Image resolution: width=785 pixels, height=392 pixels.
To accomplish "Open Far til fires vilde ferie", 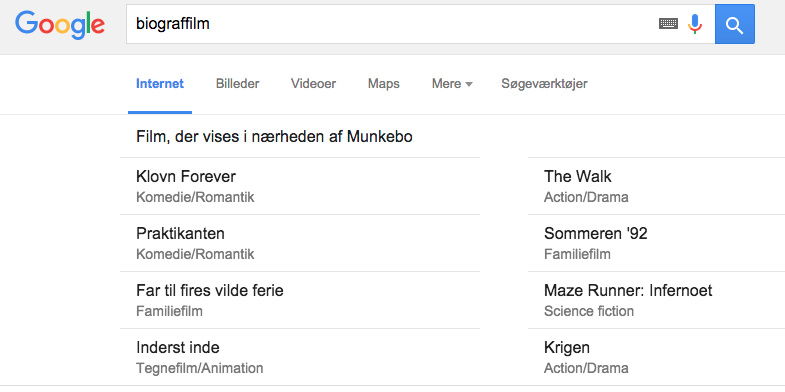I will (300, 300).
